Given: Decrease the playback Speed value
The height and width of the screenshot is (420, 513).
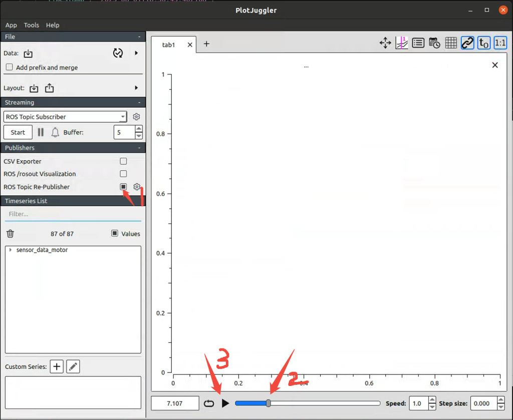Looking at the screenshot, I should coord(432,406).
